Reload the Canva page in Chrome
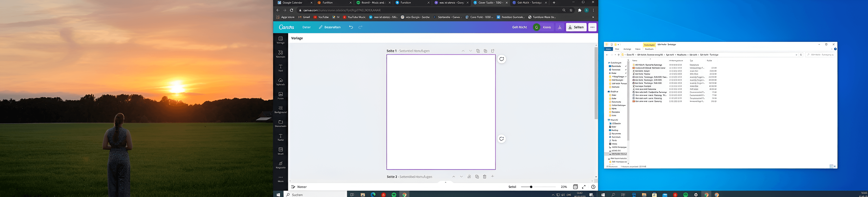 coord(291,10)
